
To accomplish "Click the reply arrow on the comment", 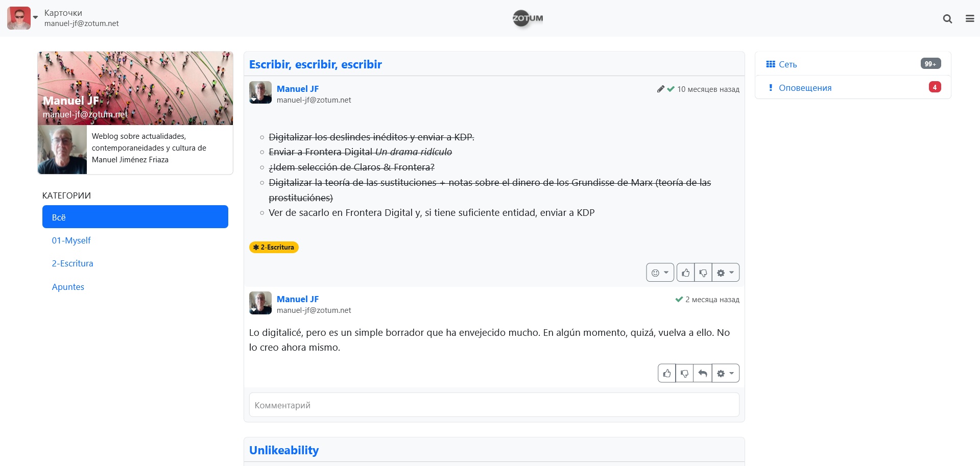I will [x=703, y=373].
